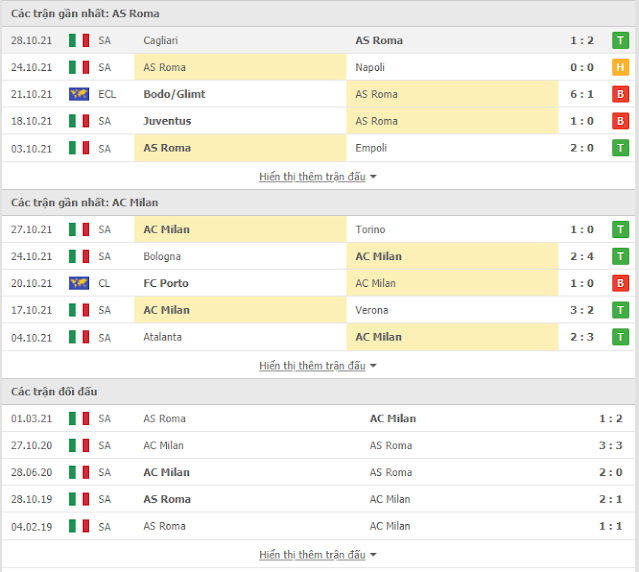Click orange H badge for Napoli match

click(620, 67)
